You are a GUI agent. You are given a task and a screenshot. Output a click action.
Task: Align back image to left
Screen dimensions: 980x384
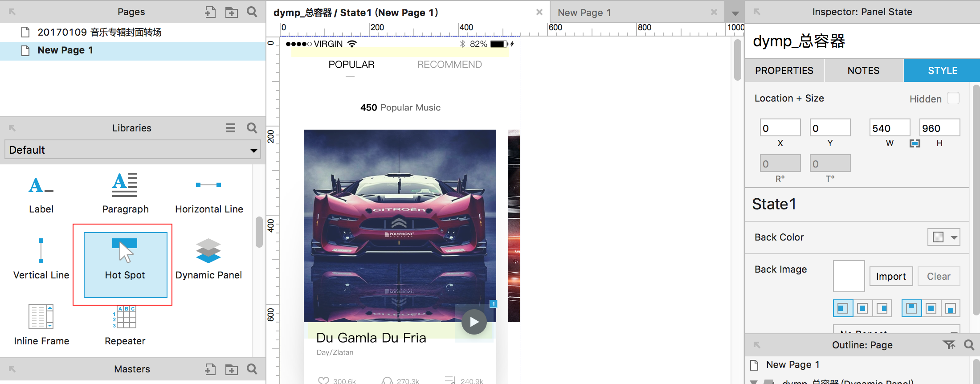(843, 308)
